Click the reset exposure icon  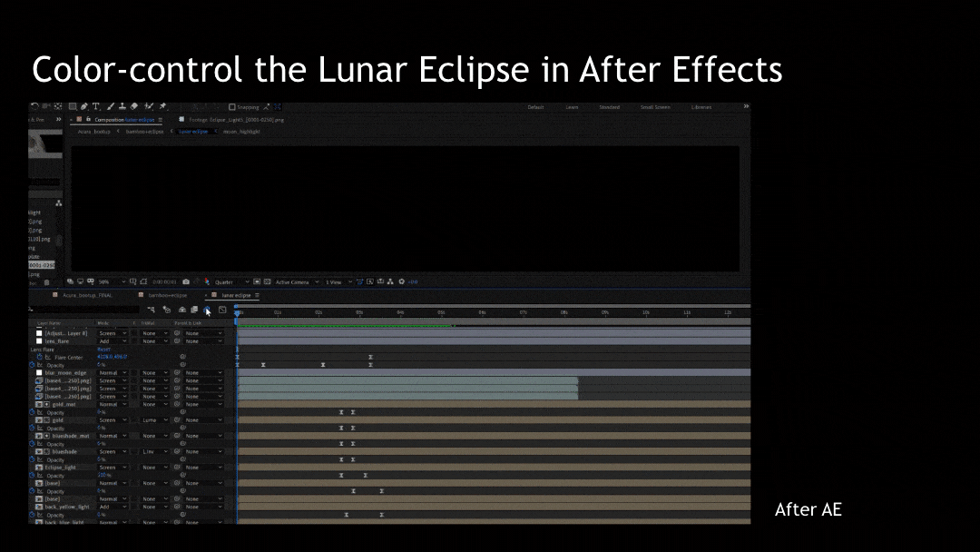pyautogui.click(x=401, y=282)
